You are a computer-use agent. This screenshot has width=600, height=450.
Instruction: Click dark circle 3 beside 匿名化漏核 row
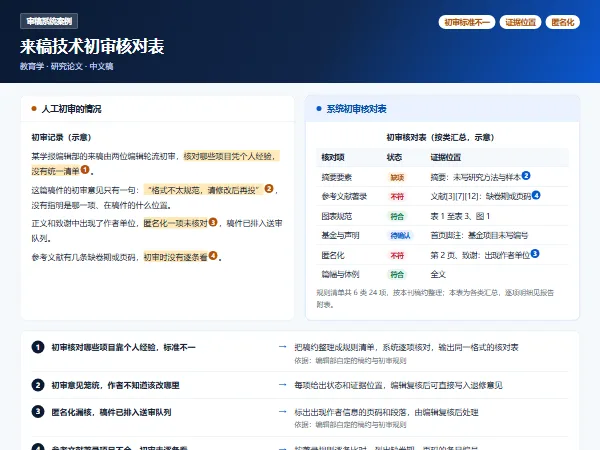[x=38, y=412]
